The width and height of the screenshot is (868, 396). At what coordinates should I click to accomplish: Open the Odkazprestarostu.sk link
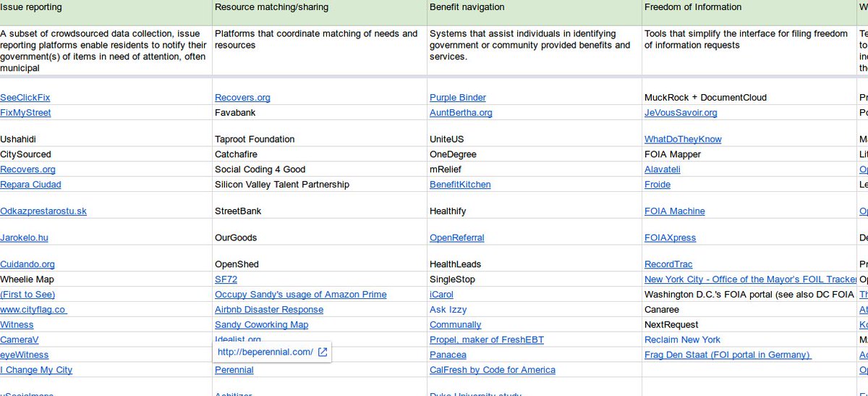pyautogui.click(x=43, y=211)
